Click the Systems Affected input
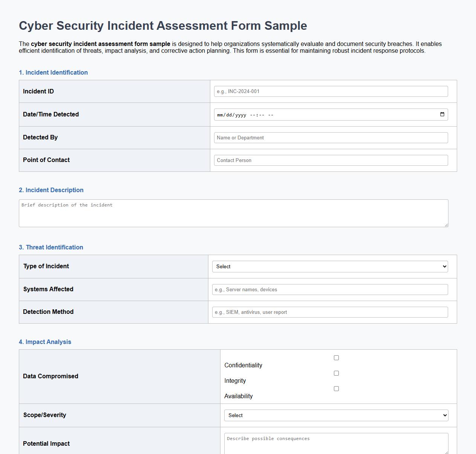Image resolution: width=476 pixels, height=454 pixels. tap(329, 289)
